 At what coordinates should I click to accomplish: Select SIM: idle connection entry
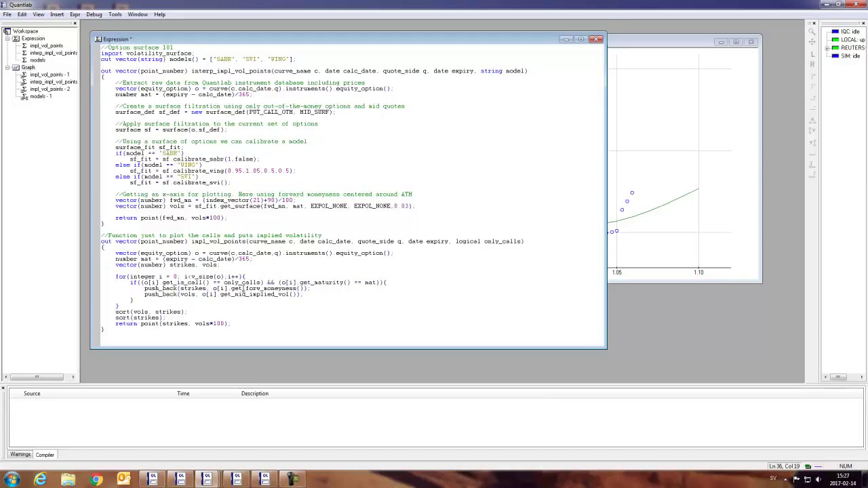849,56
